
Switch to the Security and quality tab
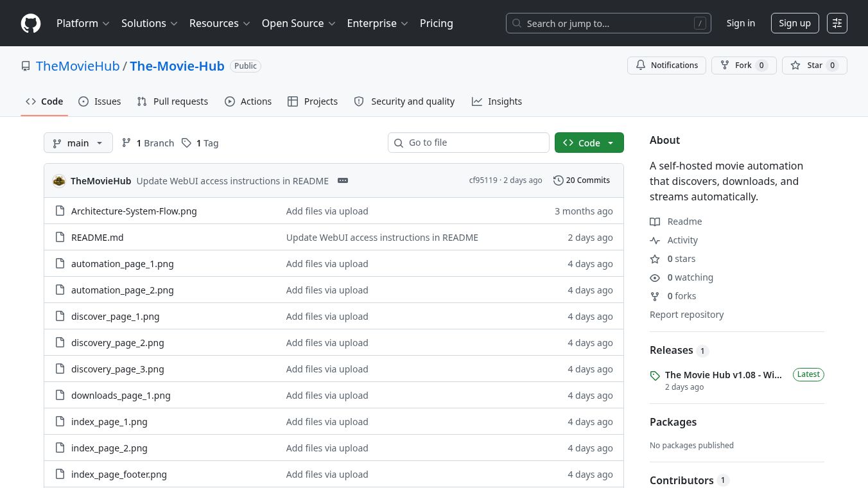(x=404, y=101)
